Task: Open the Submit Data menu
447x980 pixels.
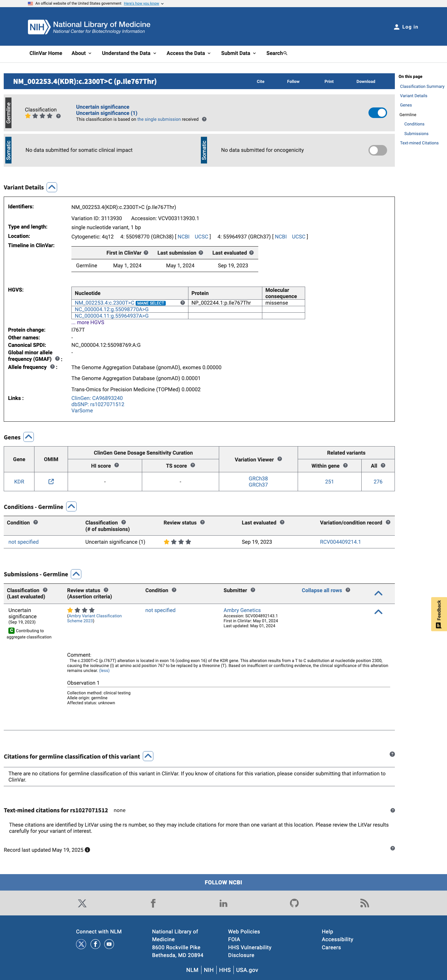Action: pyautogui.click(x=238, y=53)
